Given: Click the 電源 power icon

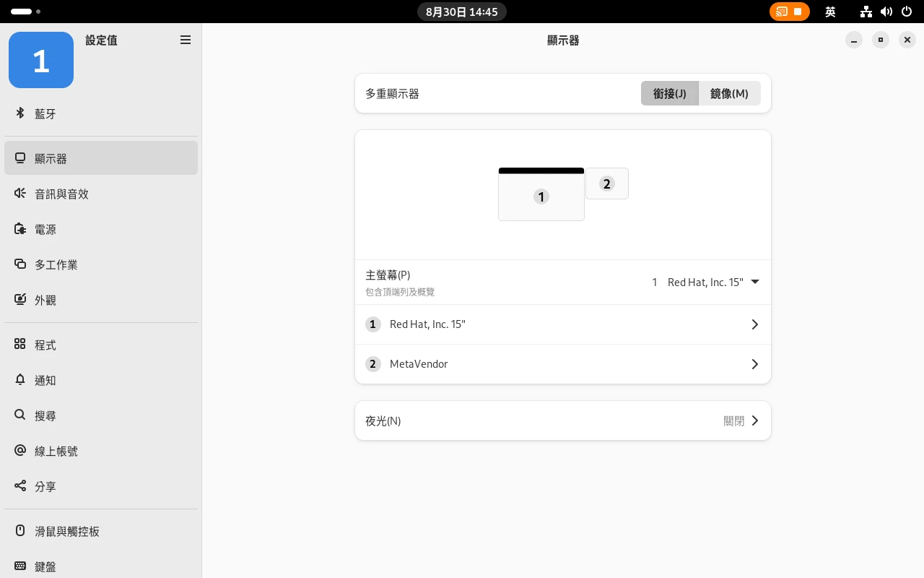Looking at the screenshot, I should [x=20, y=229].
